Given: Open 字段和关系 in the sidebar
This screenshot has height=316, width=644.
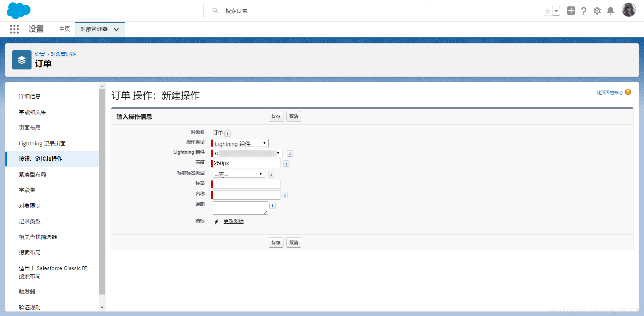Looking at the screenshot, I should tap(33, 112).
